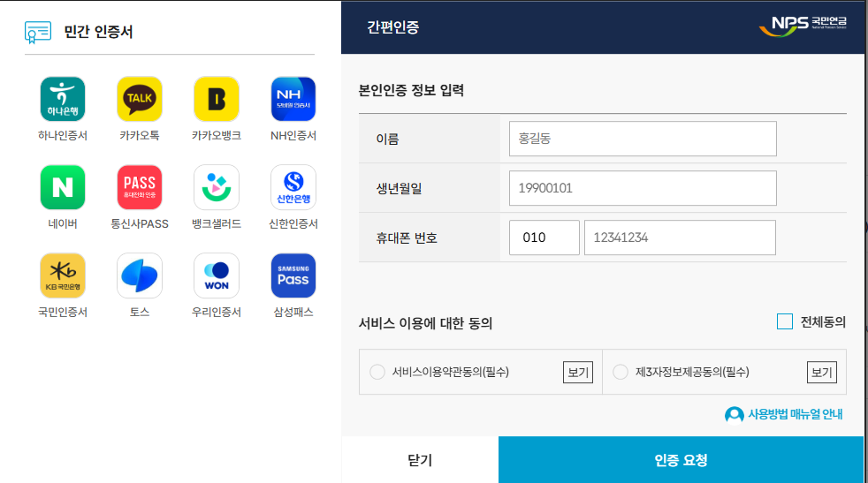Click the 본인인증 정보 입력 heading
This screenshot has width=868, height=483.
click(411, 90)
